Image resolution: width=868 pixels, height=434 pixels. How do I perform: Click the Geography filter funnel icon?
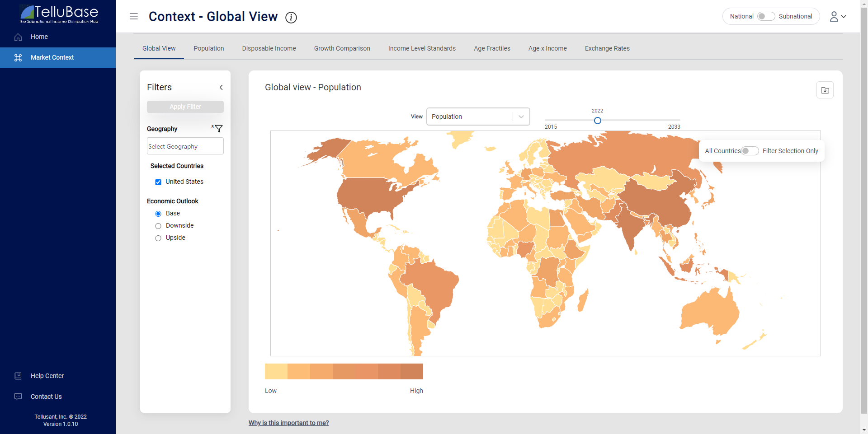219,129
